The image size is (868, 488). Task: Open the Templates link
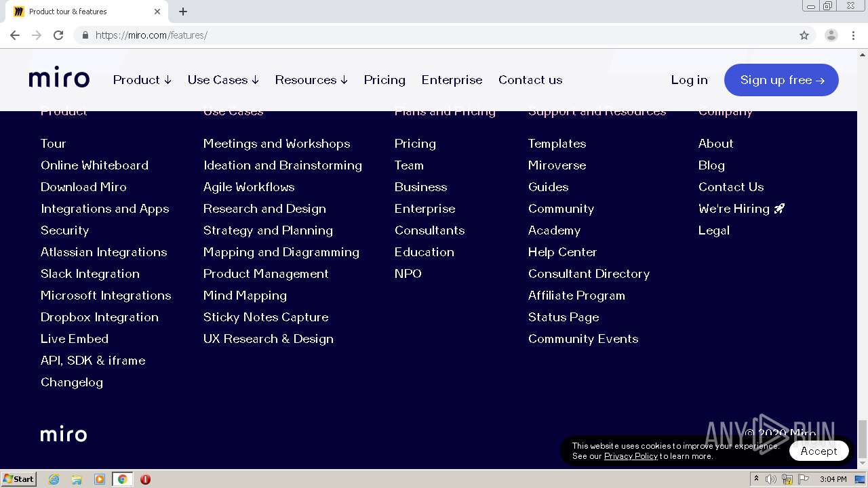(x=557, y=144)
